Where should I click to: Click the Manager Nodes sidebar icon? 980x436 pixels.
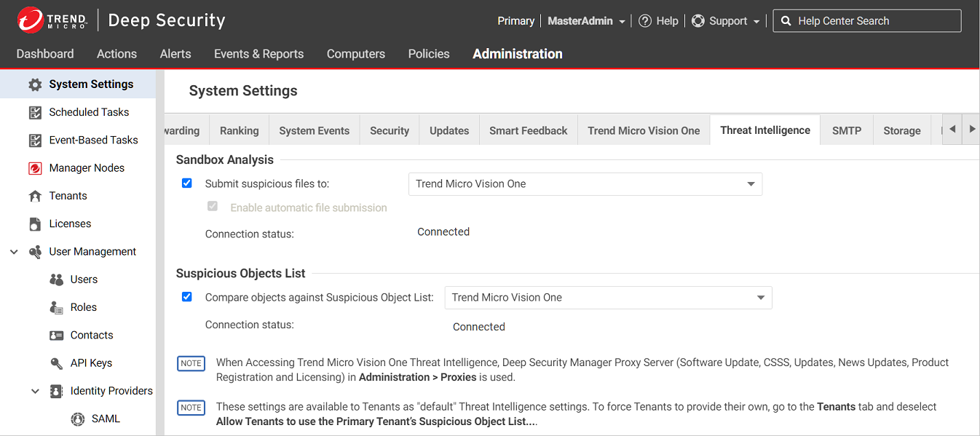[x=35, y=168]
